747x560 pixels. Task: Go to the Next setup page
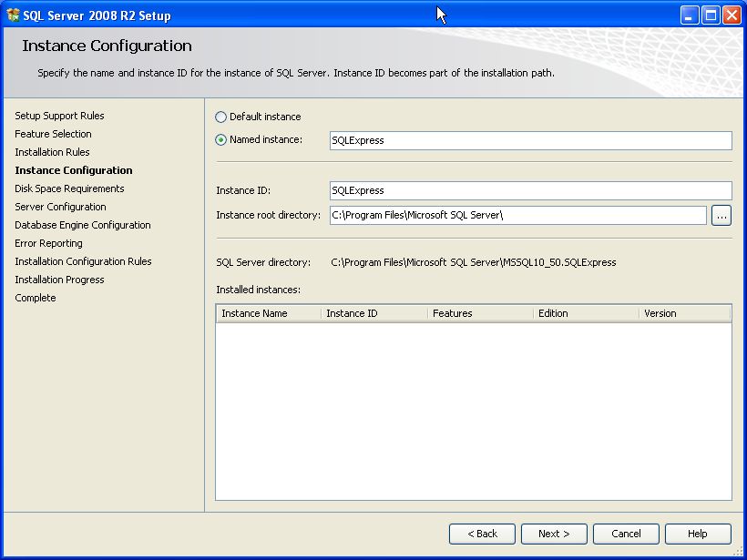(554, 534)
